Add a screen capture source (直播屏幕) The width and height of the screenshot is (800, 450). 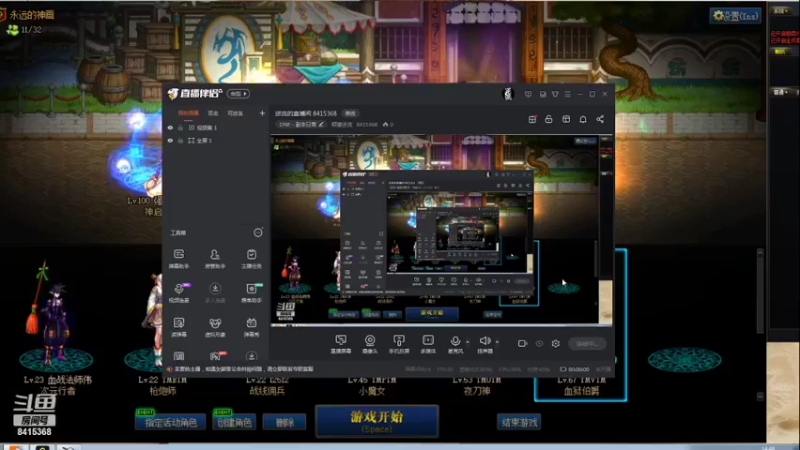[x=341, y=344]
